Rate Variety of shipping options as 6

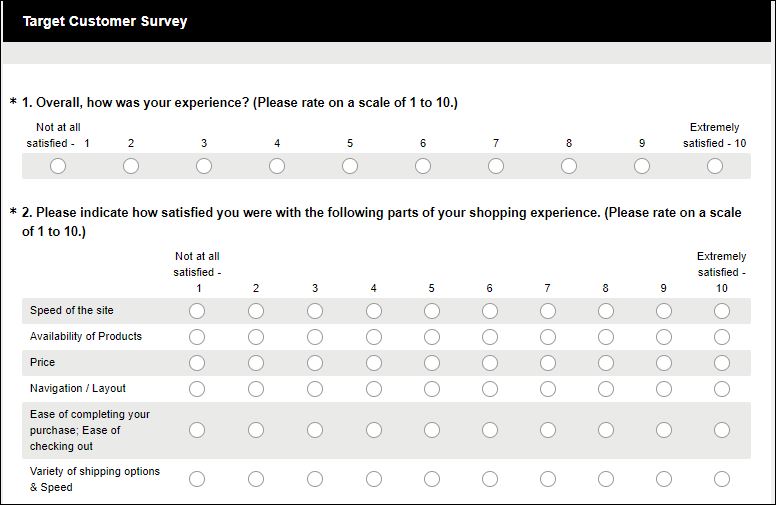point(490,479)
